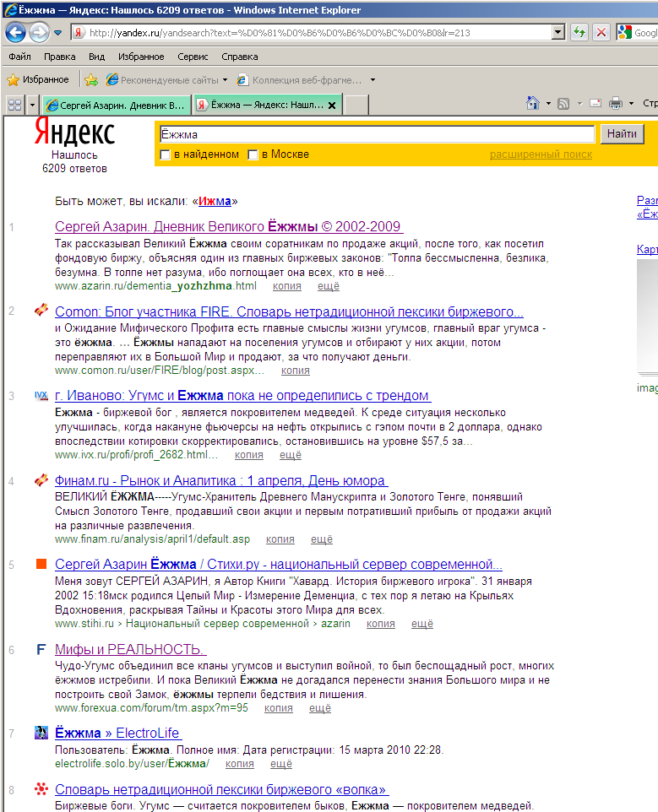Image resolution: width=658 pixels, height=812 pixels.
Task: Click the Найти search button
Action: [x=622, y=133]
